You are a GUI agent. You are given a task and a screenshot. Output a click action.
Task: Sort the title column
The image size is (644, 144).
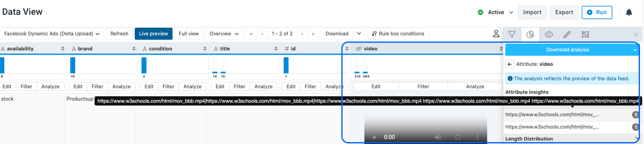tap(276, 49)
